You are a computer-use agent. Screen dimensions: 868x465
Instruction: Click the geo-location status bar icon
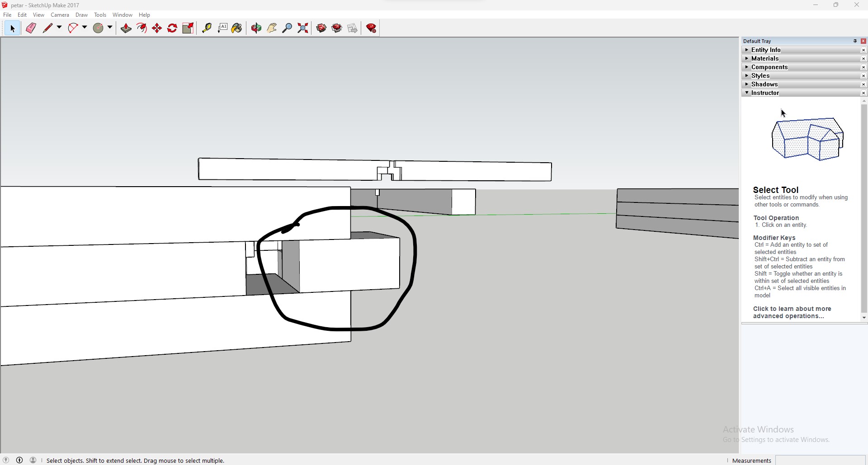(x=6, y=460)
